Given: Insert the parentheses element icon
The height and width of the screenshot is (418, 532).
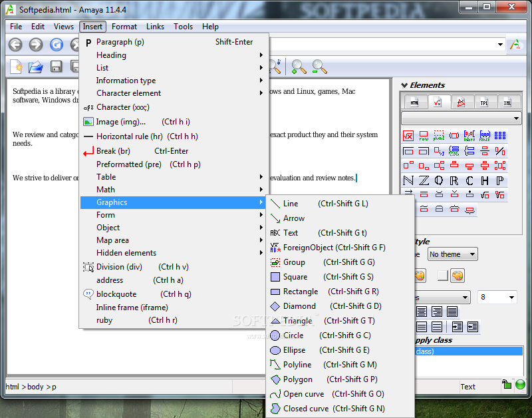Looking at the screenshot, I should (x=454, y=136).
